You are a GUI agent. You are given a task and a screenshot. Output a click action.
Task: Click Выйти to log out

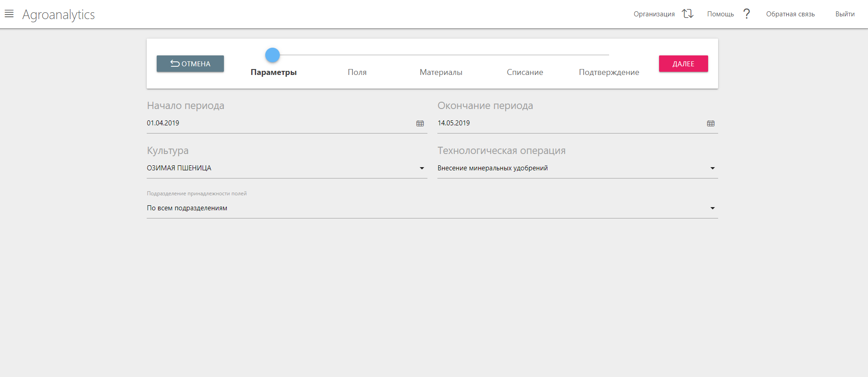845,14
